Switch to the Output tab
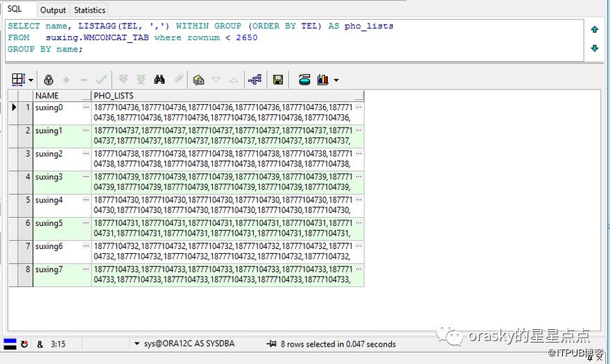 pos(53,10)
